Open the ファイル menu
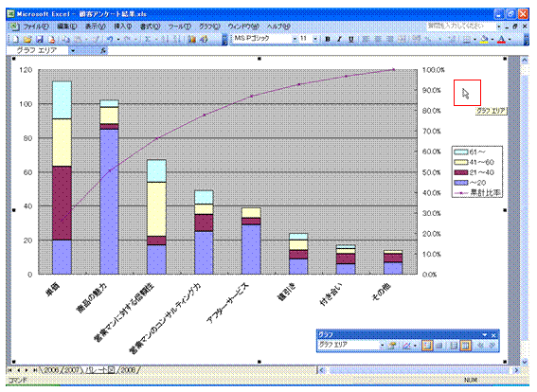Screen dimensions: 537x392 [x=36, y=27]
